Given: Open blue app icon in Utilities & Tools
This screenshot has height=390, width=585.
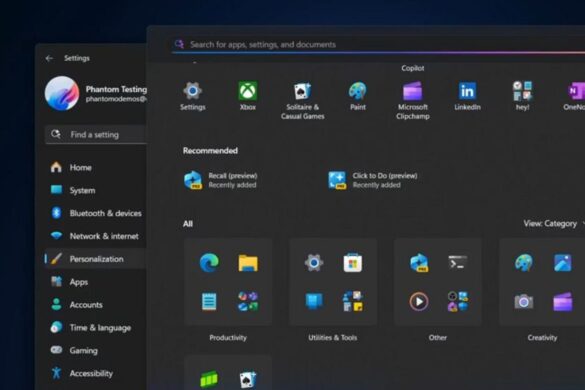Looking at the screenshot, I should (x=314, y=302).
